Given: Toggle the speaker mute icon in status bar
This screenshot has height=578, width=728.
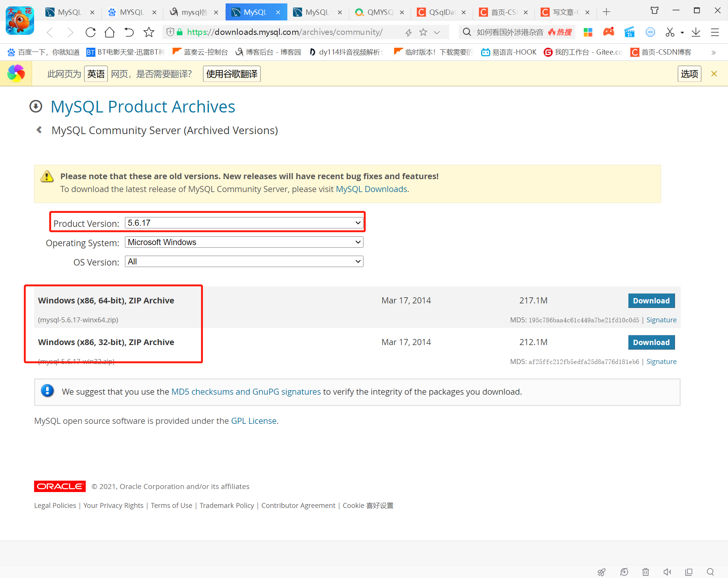Looking at the screenshot, I should [667, 572].
